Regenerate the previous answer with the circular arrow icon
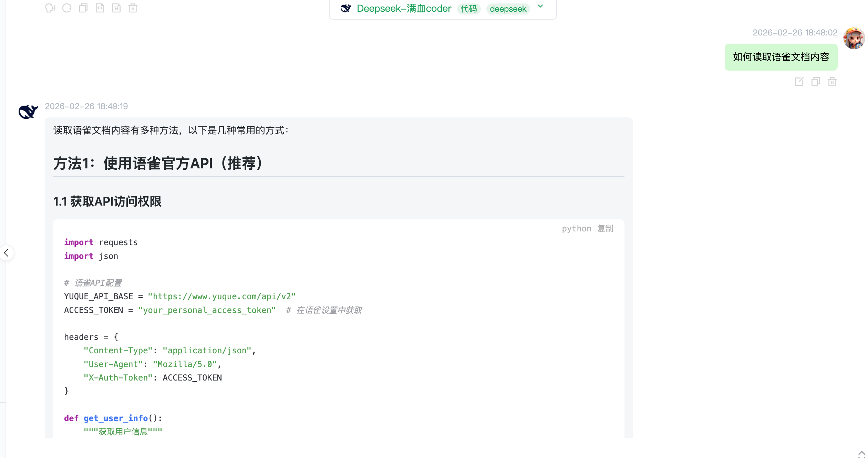This screenshot has width=868, height=458. [x=67, y=8]
